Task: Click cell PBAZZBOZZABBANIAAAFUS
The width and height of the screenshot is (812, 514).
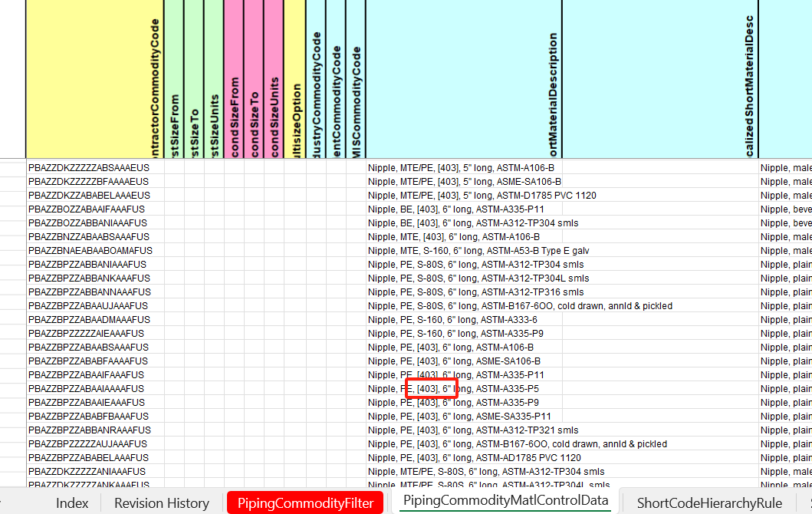Action: pyautogui.click(x=95, y=222)
